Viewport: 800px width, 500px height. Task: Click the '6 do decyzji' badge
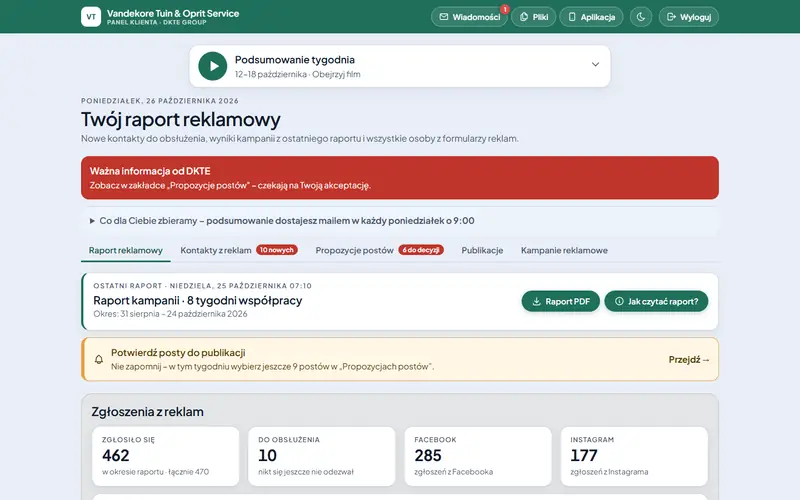[421, 250]
